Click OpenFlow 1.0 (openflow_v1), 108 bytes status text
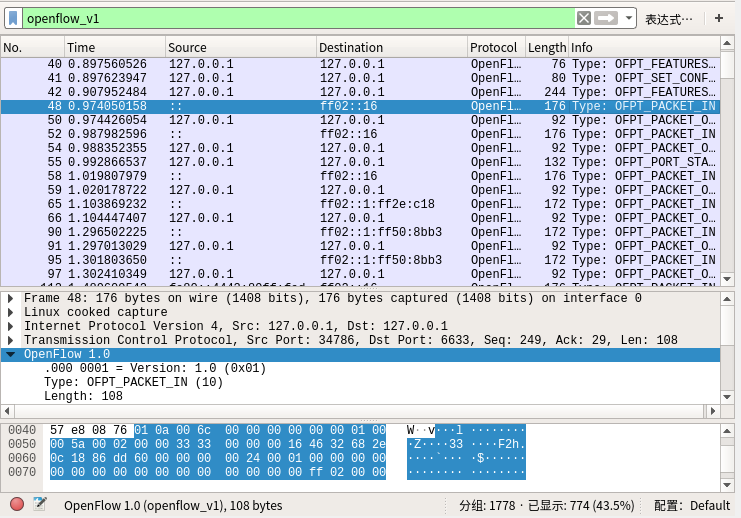The image size is (741, 518). click(173, 506)
